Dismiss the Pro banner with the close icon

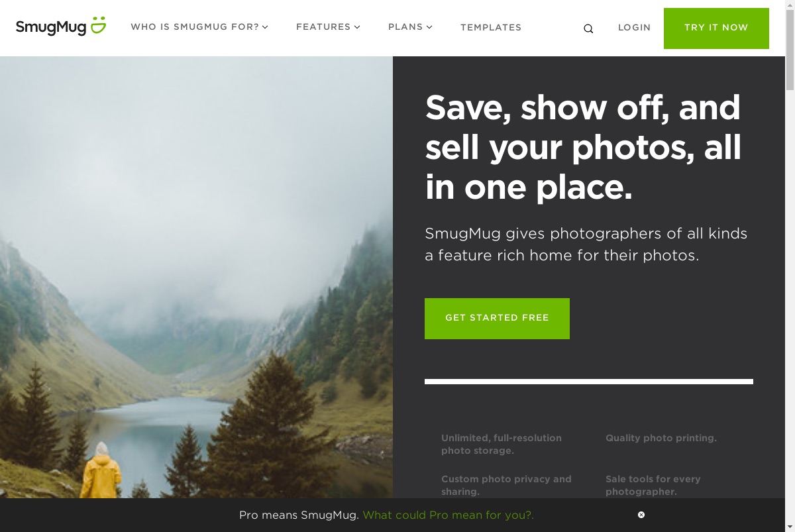[641, 515]
